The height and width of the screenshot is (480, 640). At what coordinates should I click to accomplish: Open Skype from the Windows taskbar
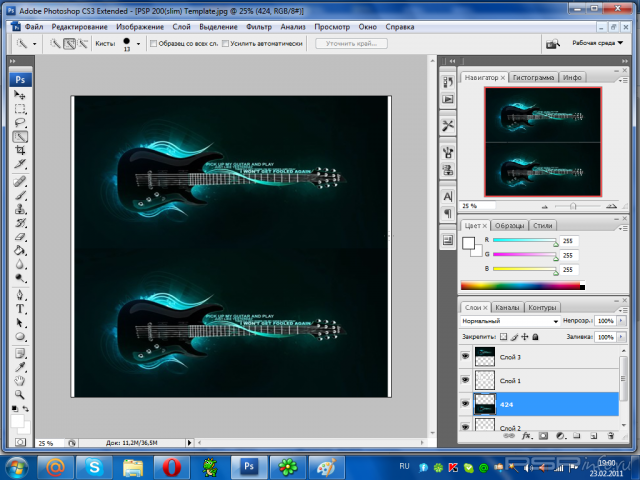coord(93,466)
